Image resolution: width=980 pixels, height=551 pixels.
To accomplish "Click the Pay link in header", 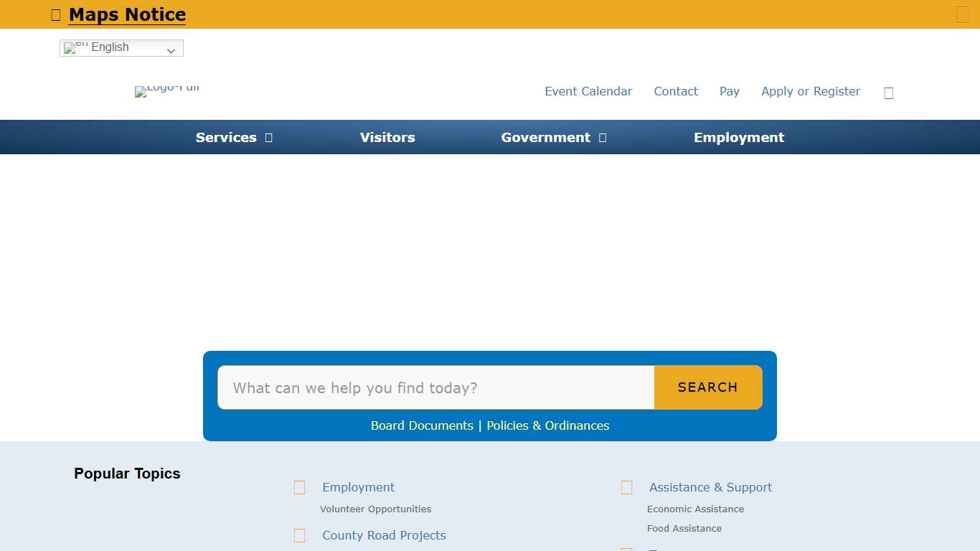I will 729,92.
